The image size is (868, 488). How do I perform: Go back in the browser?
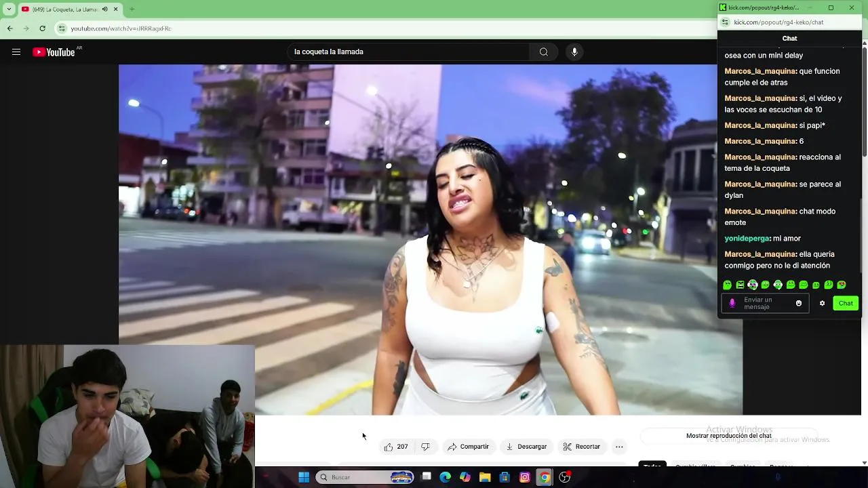[9, 28]
